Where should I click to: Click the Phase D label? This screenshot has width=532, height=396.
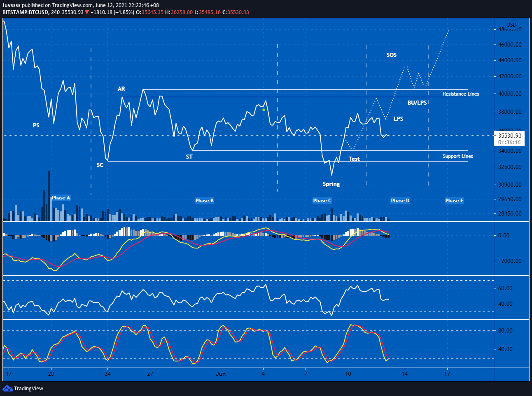[400, 201]
